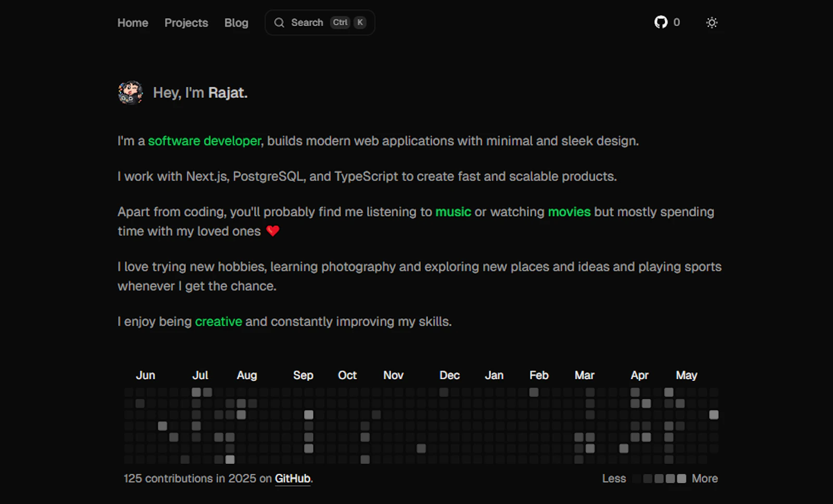Click the middle legend swatch

659,479
